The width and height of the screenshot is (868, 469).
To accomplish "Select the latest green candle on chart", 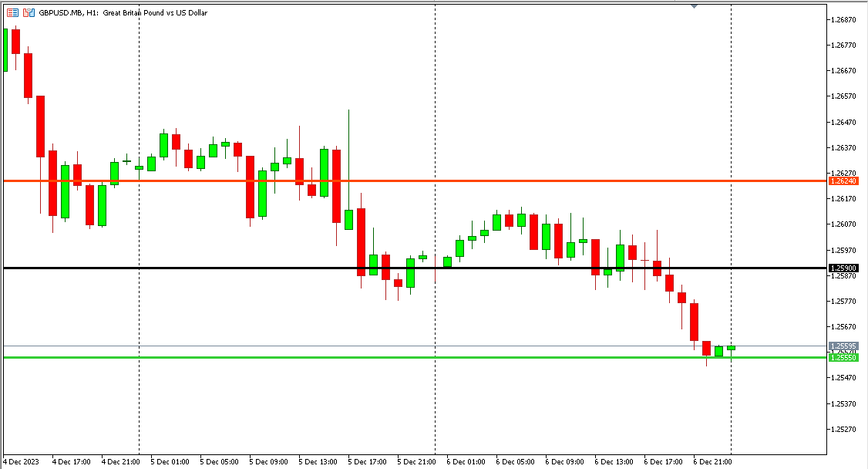I will pyautogui.click(x=731, y=348).
